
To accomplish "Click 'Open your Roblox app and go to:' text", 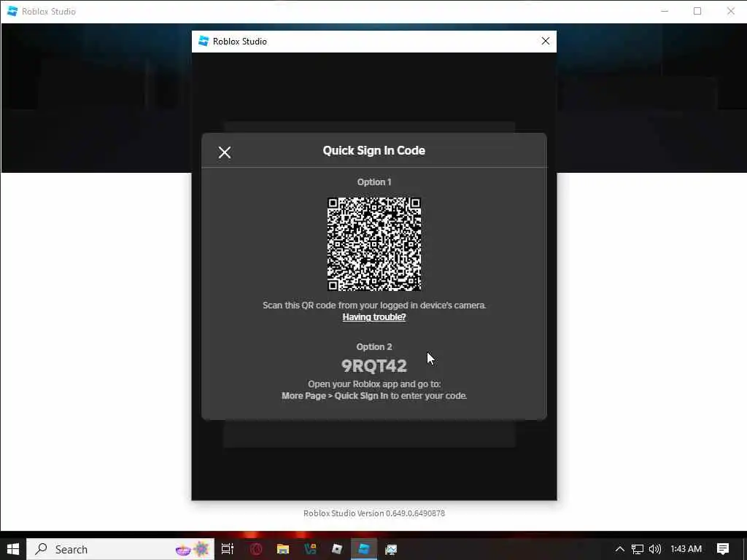I will [374, 384].
